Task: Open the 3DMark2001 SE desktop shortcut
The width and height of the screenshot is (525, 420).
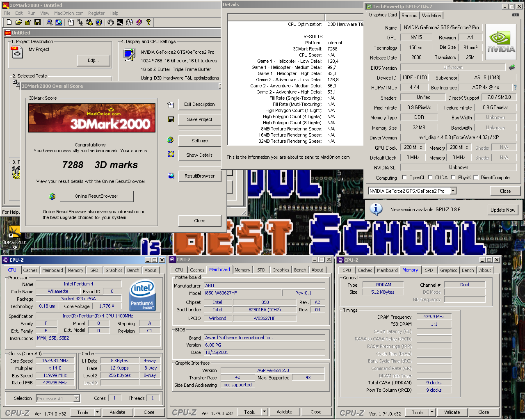Action: click(15, 237)
